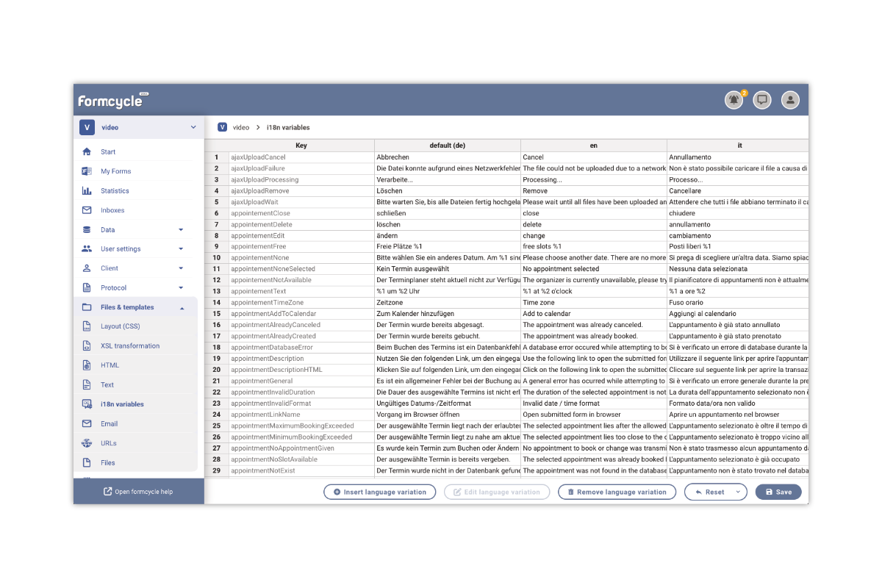Select the ajaxUploadCancel key cell
The width and height of the screenshot is (882, 588).
tap(301, 157)
